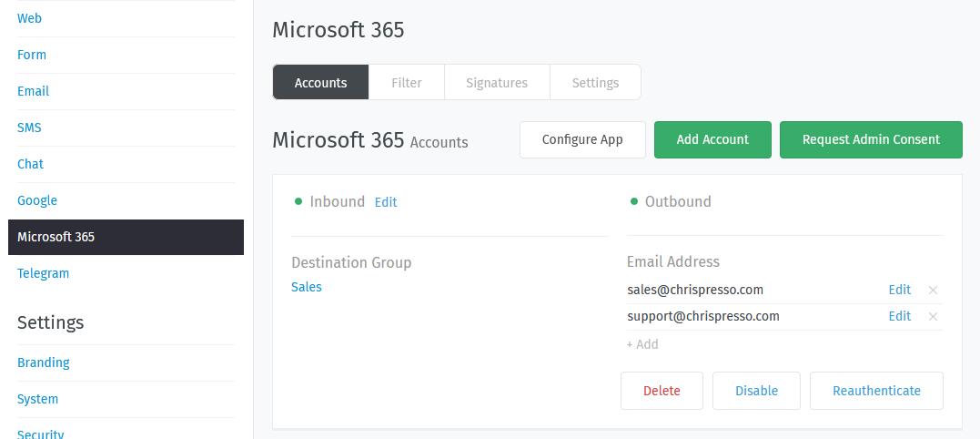Open Telegram channel in sidebar
The width and height of the screenshot is (980, 439).
click(43, 273)
